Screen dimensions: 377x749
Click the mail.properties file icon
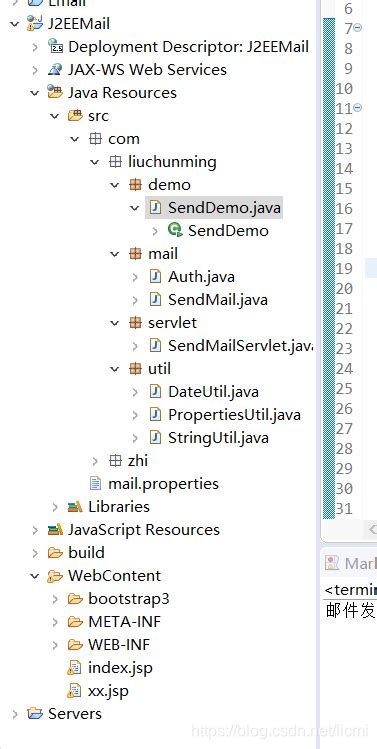click(96, 484)
